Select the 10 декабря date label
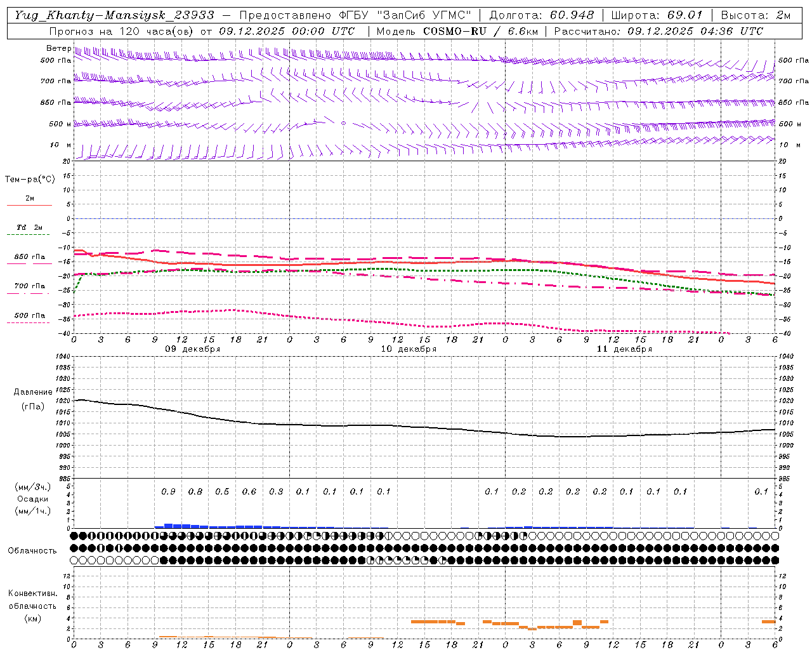This screenshot has width=812, height=650. pos(409,349)
